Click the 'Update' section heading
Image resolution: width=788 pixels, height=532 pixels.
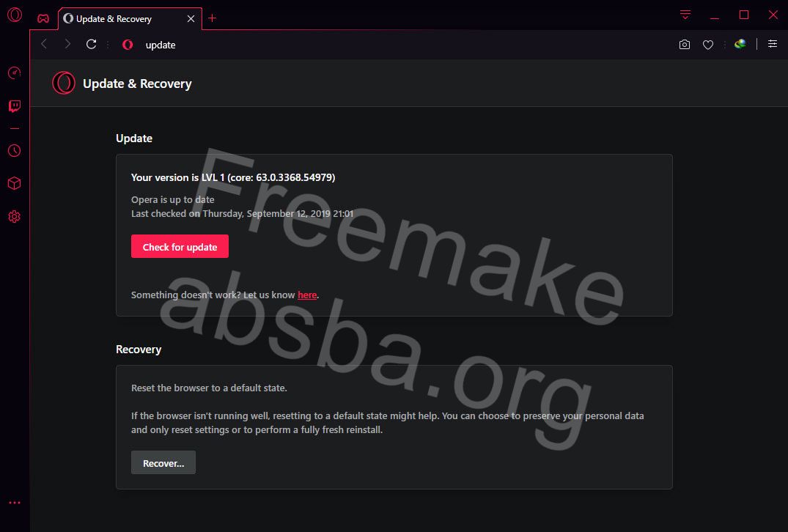point(134,138)
